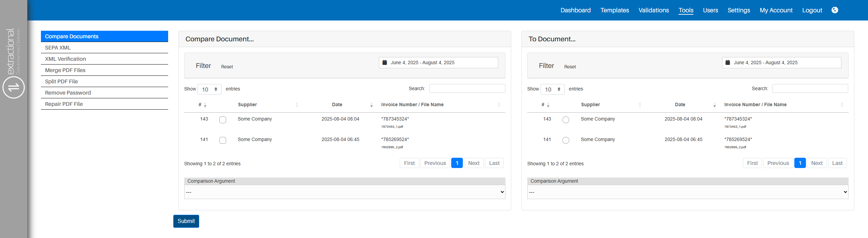Screen dimensions: 868x238
Task: Click the circular arrows sidebar toggle icon
Action: (14, 87)
